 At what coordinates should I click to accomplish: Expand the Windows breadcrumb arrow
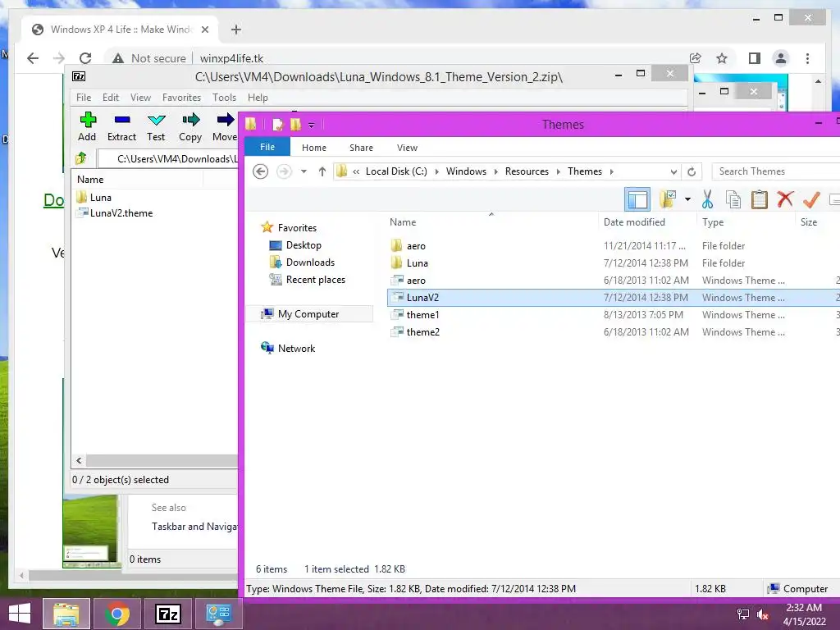495,171
